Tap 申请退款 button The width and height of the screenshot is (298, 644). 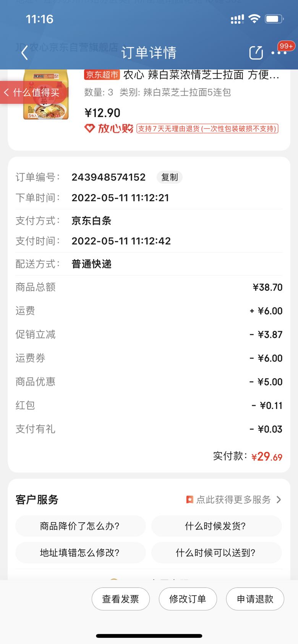tap(255, 599)
